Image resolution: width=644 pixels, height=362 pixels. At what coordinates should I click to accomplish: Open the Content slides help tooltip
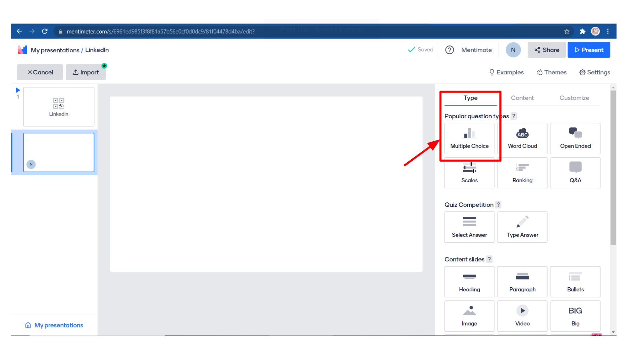(x=489, y=259)
